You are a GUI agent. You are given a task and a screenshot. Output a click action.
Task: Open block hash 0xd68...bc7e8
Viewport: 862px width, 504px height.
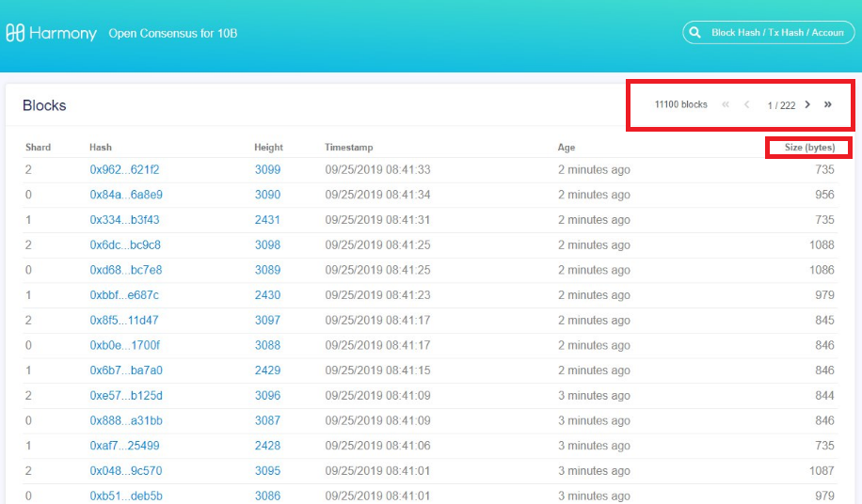pyautogui.click(x=126, y=270)
